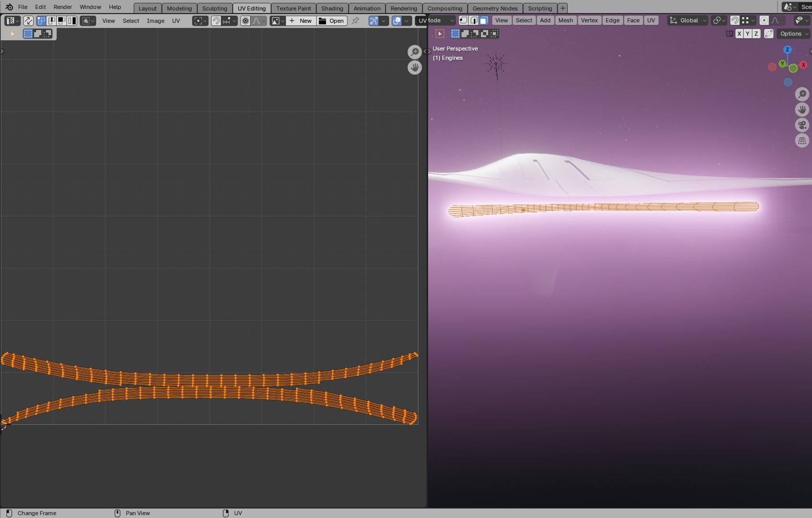Screen dimensions: 812x518
Task: Open the pivot point dropdown in UV editor
Action: 200,21
